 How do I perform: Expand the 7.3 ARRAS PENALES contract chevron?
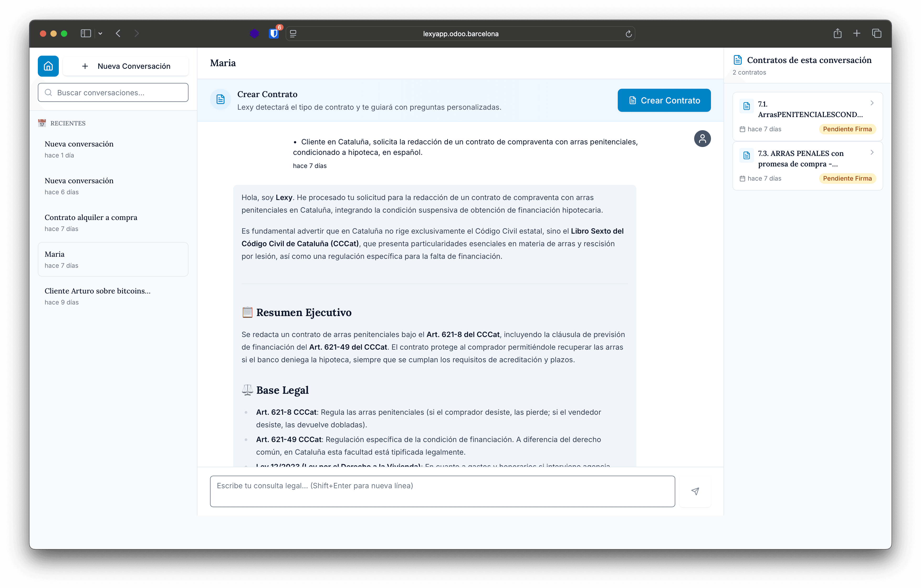pos(872,152)
